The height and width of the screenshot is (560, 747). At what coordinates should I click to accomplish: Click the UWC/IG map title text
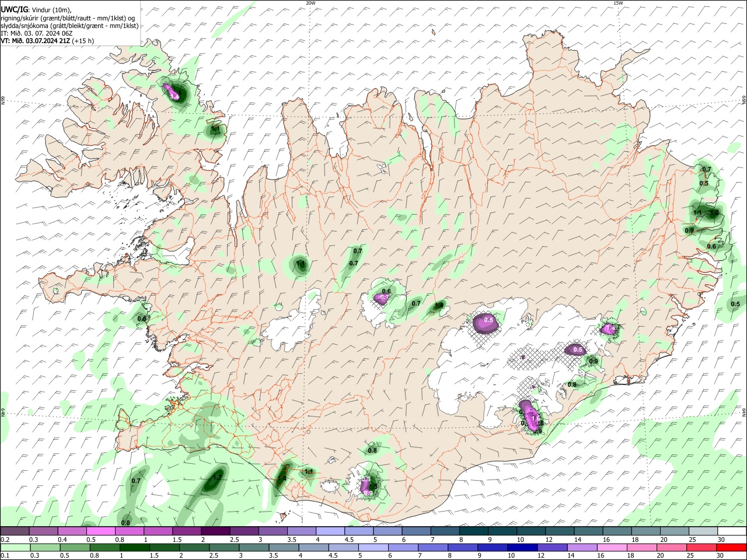(x=13, y=9)
